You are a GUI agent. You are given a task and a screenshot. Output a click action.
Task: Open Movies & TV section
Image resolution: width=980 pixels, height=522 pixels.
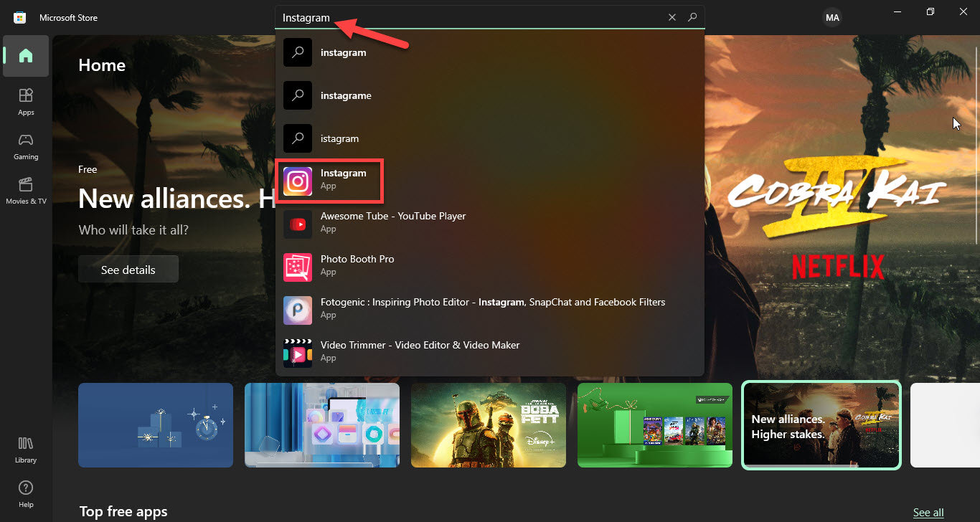[x=26, y=190]
